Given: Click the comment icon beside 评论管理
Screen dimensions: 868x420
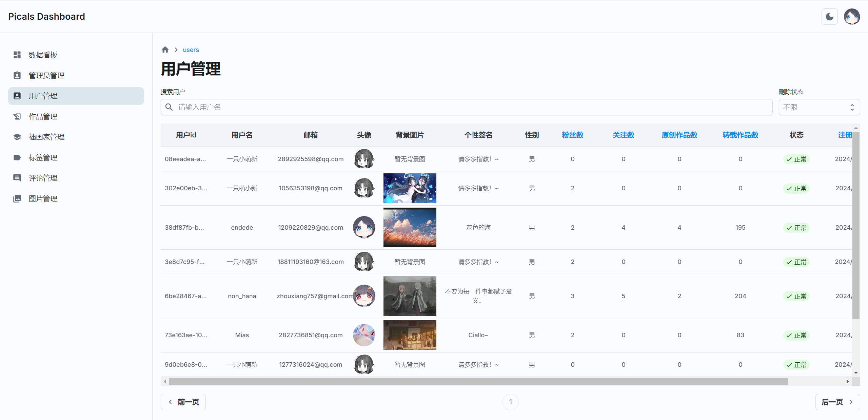Looking at the screenshot, I should tap(17, 178).
